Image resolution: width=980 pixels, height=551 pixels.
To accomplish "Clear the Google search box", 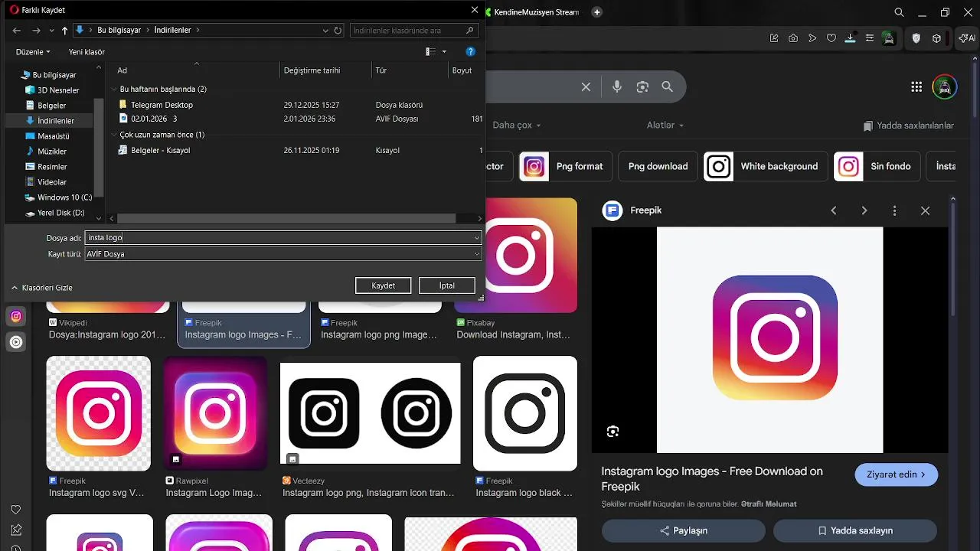I will (586, 86).
